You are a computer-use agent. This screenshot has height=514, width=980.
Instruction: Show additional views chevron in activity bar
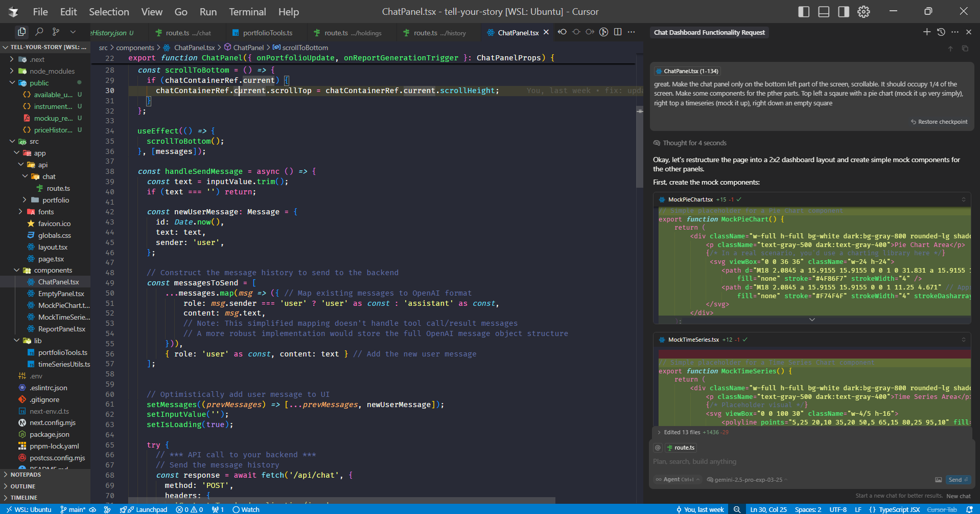[x=73, y=32]
